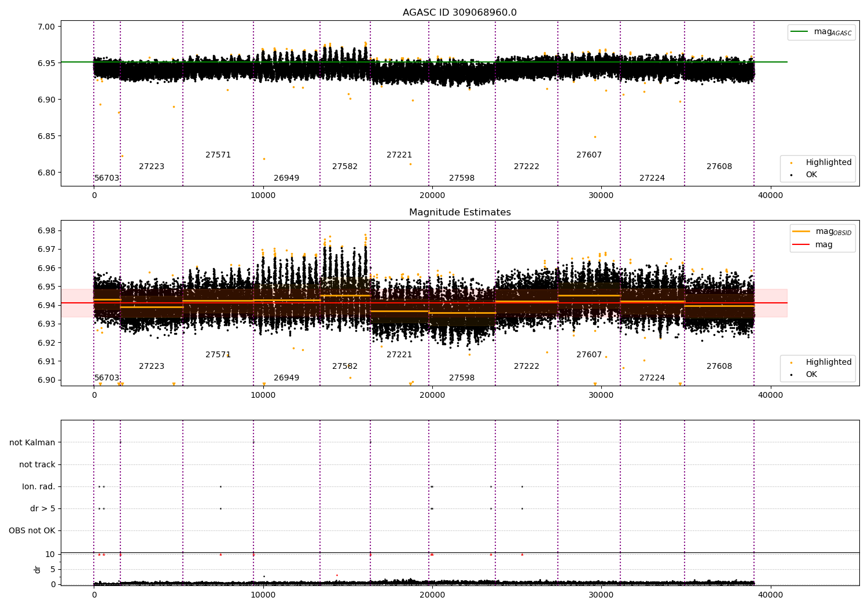Click obsid label 27571 in Magnitude Estimates plot
This screenshot has height=608, width=868.
coord(218,355)
